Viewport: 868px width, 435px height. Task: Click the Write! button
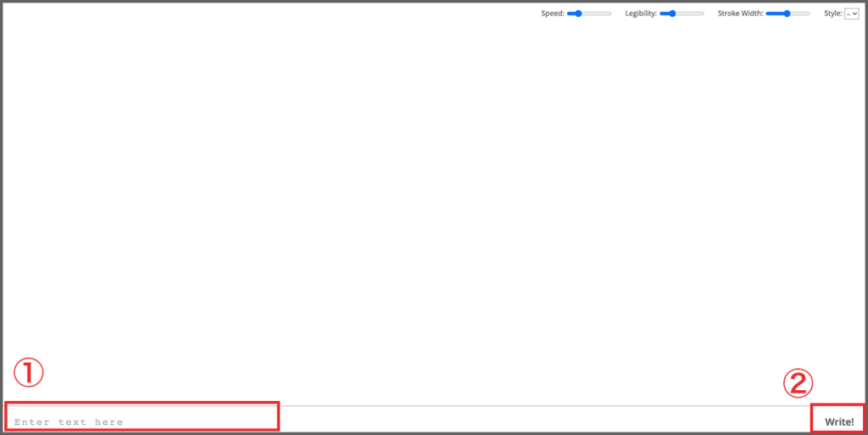click(x=838, y=421)
